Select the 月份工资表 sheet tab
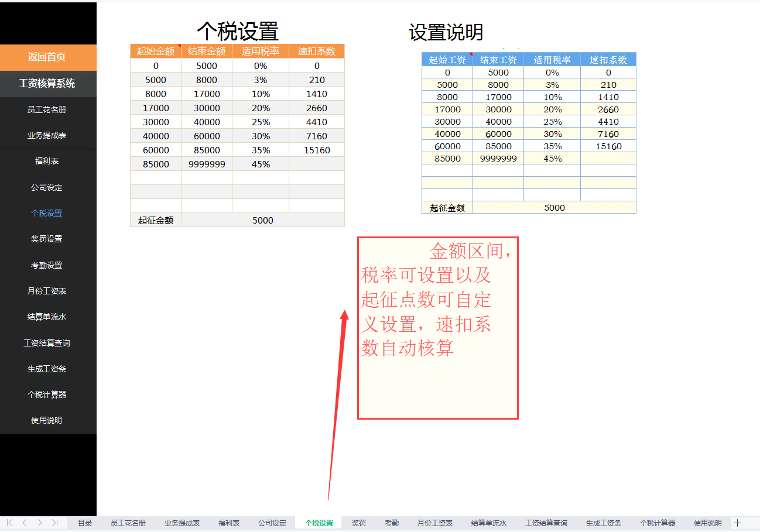The image size is (760, 532). (x=434, y=523)
